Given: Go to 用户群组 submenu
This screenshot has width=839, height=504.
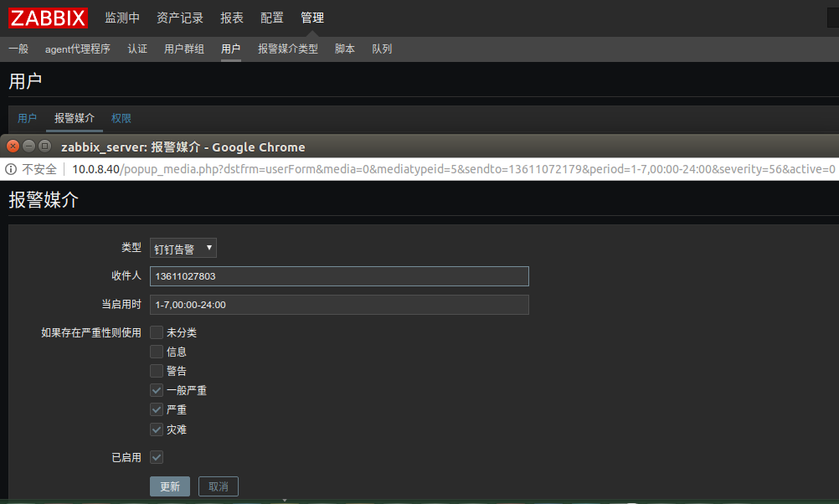Looking at the screenshot, I should [x=184, y=49].
